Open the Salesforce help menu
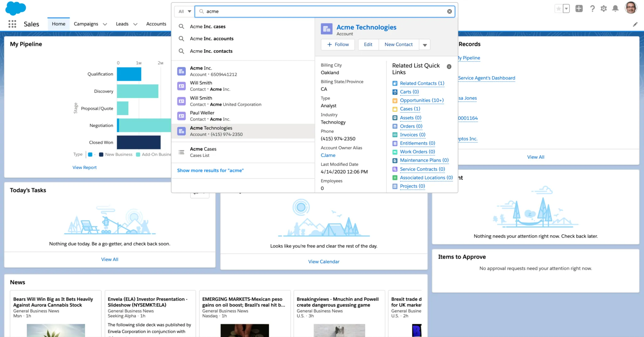Screen dimensions: 644x337 point(592,8)
